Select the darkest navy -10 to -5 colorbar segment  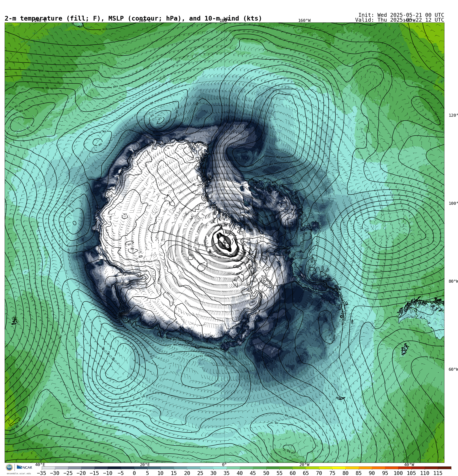pyautogui.click(x=114, y=468)
